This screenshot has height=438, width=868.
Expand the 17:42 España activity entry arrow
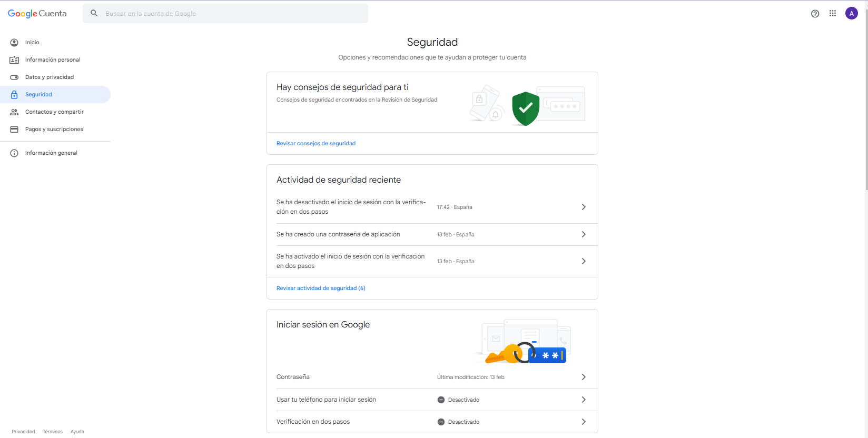point(583,207)
